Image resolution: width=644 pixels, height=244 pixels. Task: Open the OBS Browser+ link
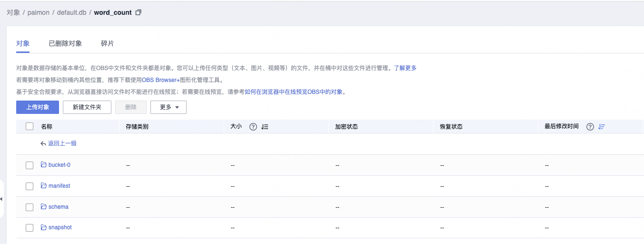click(160, 80)
